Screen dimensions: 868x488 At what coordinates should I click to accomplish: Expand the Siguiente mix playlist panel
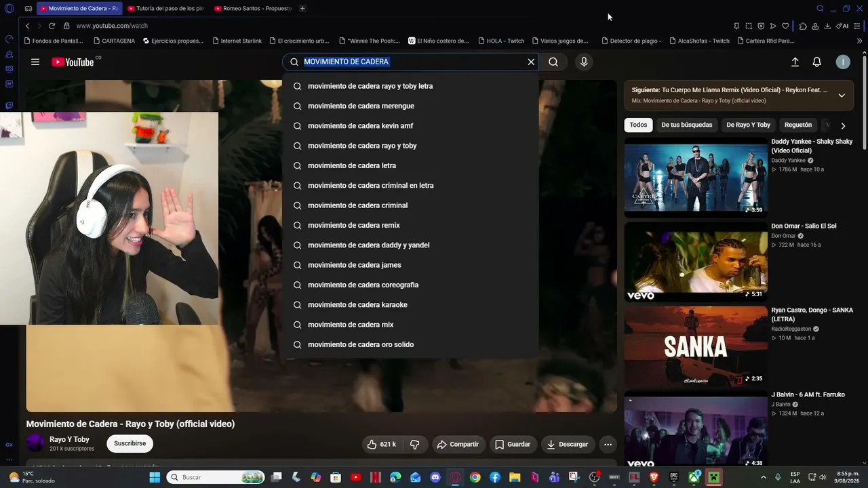click(842, 95)
